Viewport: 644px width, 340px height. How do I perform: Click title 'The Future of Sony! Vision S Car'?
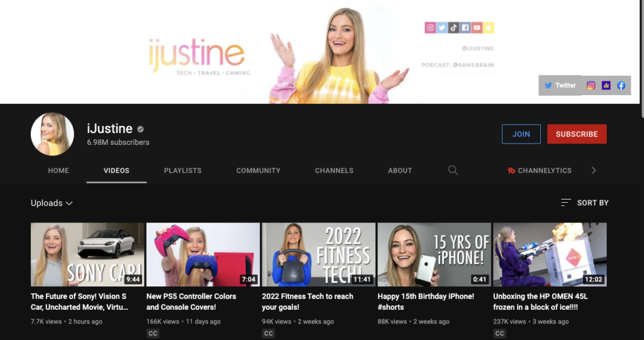pos(80,302)
